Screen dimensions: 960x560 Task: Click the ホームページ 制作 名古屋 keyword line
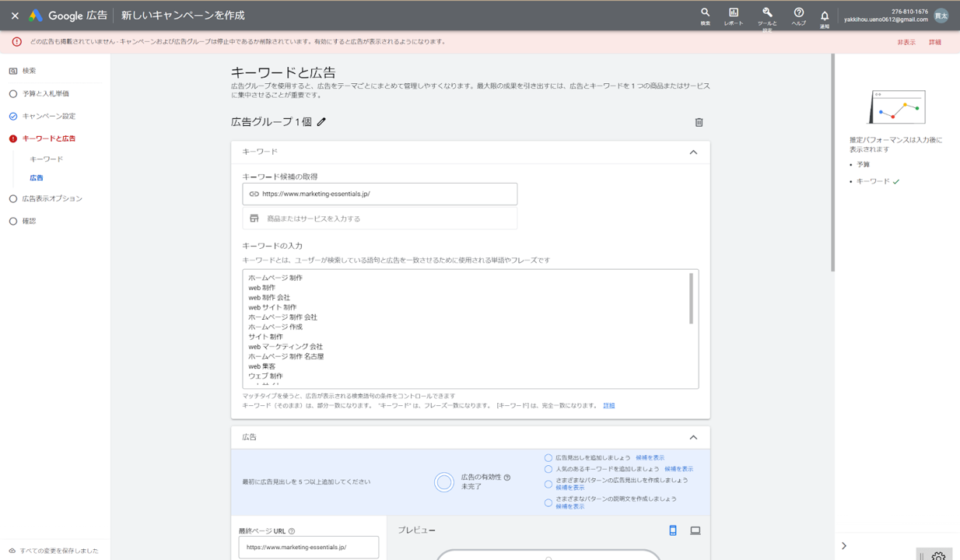[286, 356]
